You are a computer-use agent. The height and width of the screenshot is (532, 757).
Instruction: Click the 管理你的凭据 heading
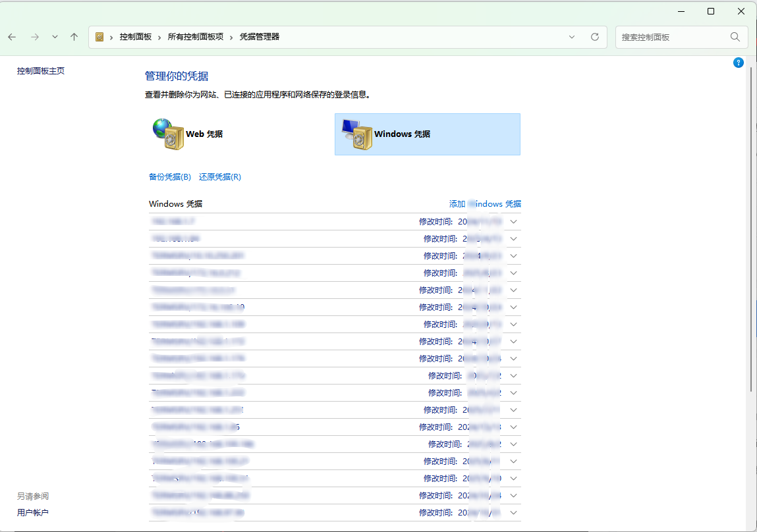(177, 76)
